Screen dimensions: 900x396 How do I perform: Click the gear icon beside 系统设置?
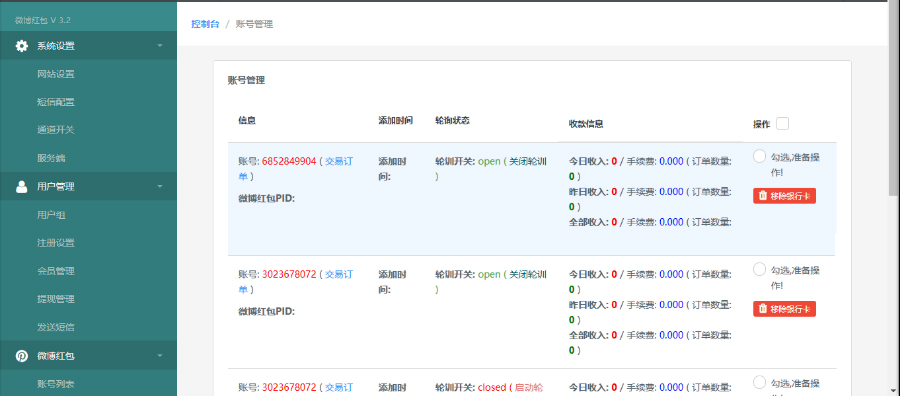(21, 46)
